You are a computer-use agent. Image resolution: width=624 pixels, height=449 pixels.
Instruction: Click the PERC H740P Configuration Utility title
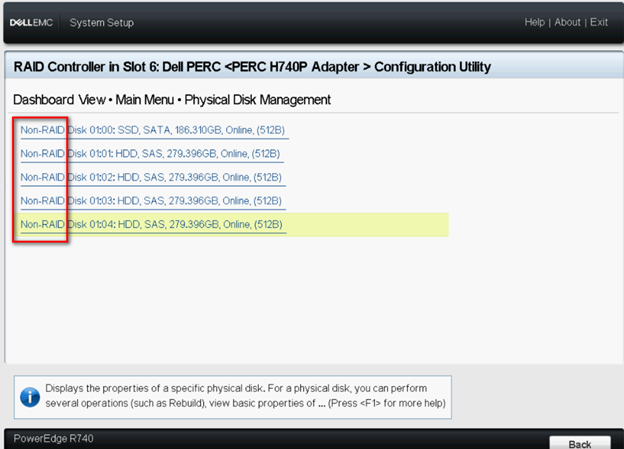[252, 67]
